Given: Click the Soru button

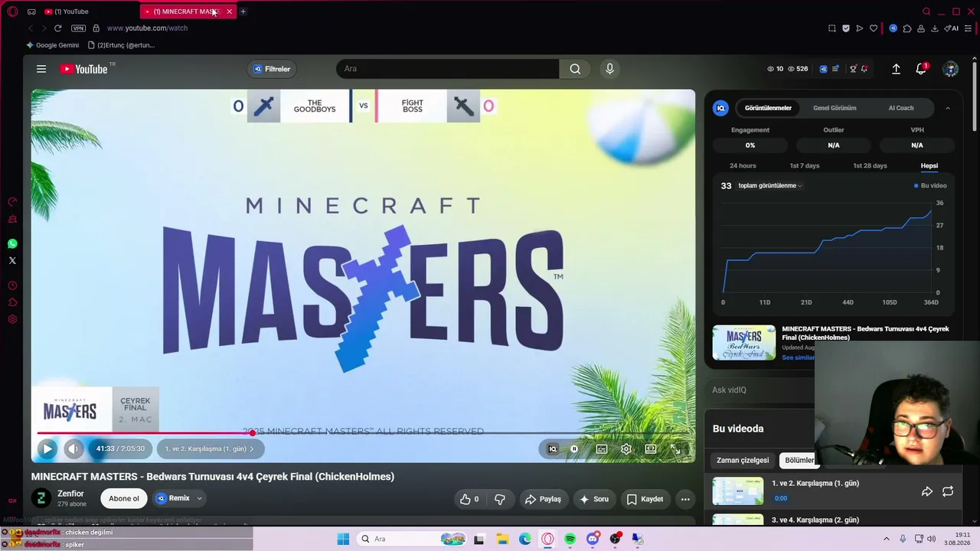Looking at the screenshot, I should pyautogui.click(x=594, y=499).
